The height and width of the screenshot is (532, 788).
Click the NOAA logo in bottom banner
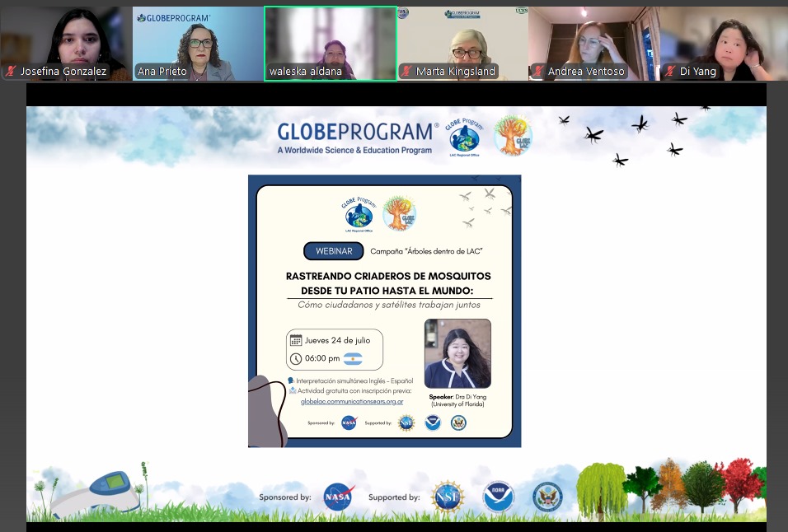498,497
